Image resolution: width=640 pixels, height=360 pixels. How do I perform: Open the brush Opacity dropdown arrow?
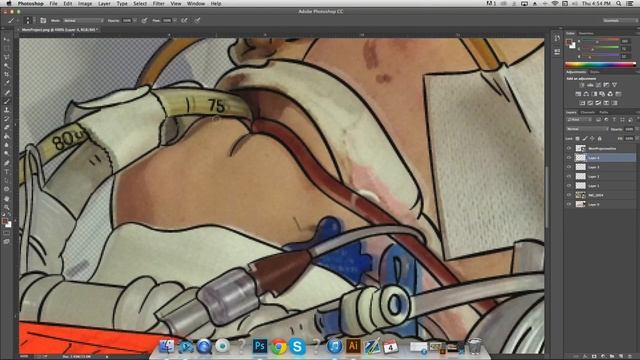[136, 20]
